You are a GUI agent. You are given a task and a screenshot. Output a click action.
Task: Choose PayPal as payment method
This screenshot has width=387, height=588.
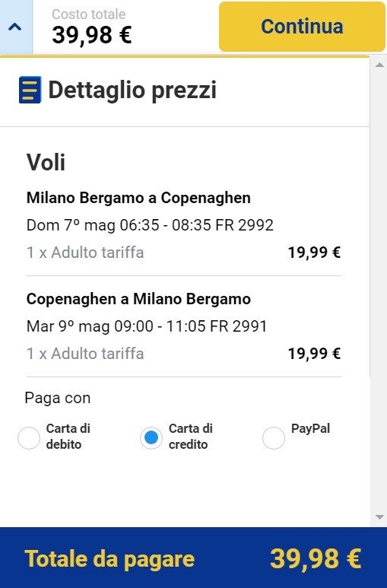click(274, 437)
